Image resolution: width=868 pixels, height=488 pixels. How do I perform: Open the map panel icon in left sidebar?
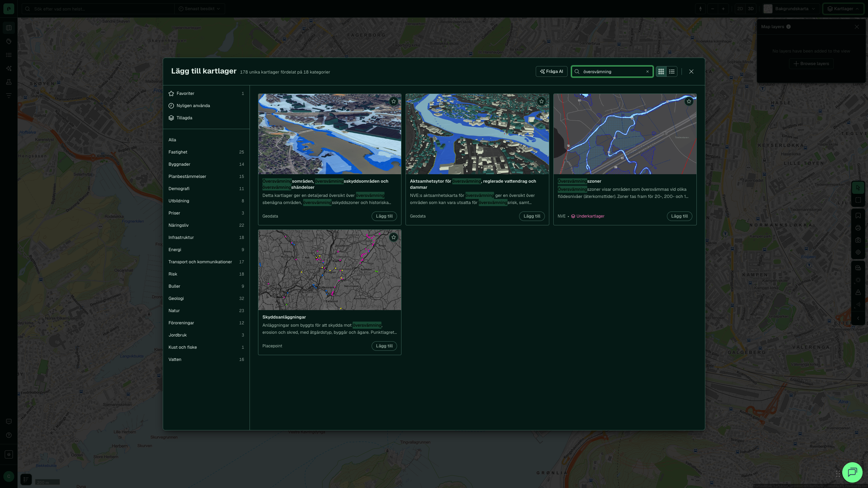(9, 28)
